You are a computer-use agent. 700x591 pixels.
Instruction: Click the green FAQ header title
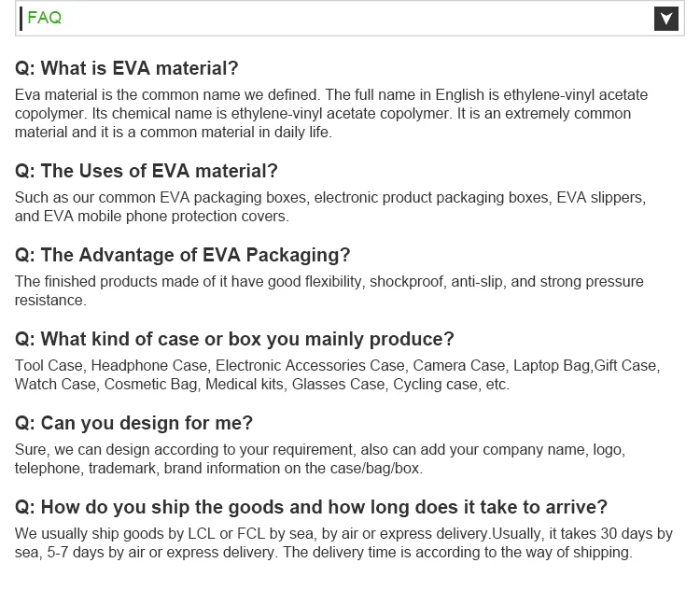point(45,18)
